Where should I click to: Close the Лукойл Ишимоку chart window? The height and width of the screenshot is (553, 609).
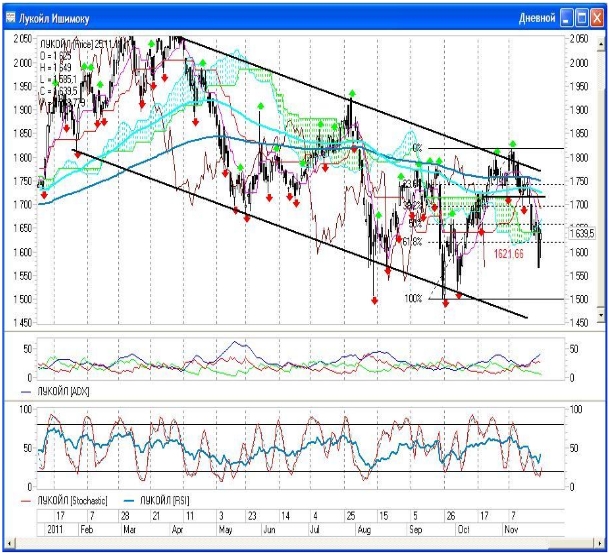[596, 18]
